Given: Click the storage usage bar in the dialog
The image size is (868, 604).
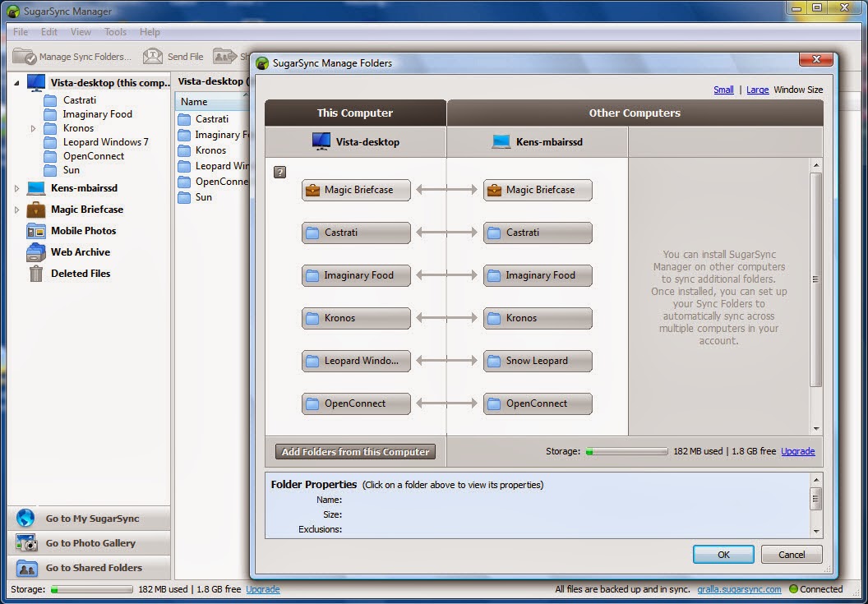Looking at the screenshot, I should tap(626, 451).
